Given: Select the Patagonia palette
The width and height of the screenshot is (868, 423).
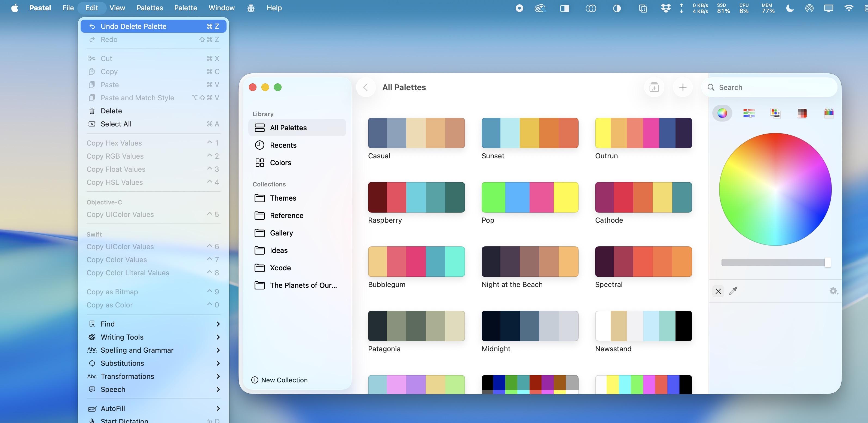Looking at the screenshot, I should (x=416, y=326).
